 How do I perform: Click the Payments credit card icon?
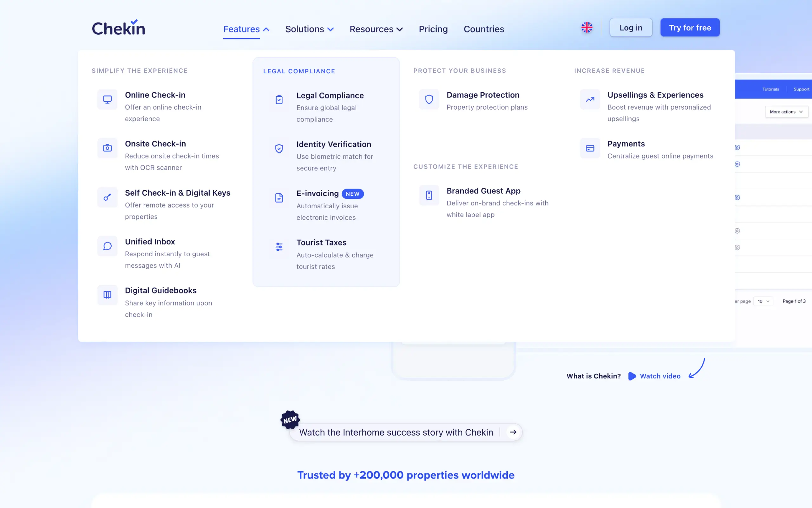(x=590, y=148)
